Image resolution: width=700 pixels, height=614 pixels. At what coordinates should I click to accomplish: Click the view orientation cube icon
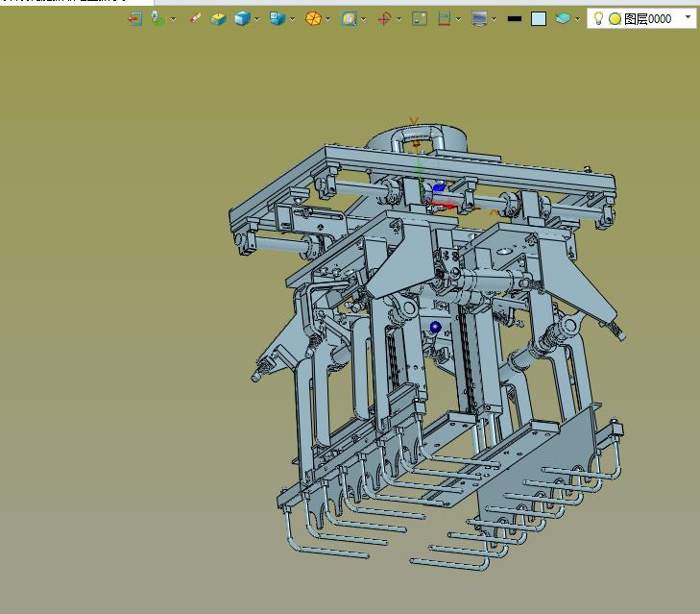tap(277, 18)
